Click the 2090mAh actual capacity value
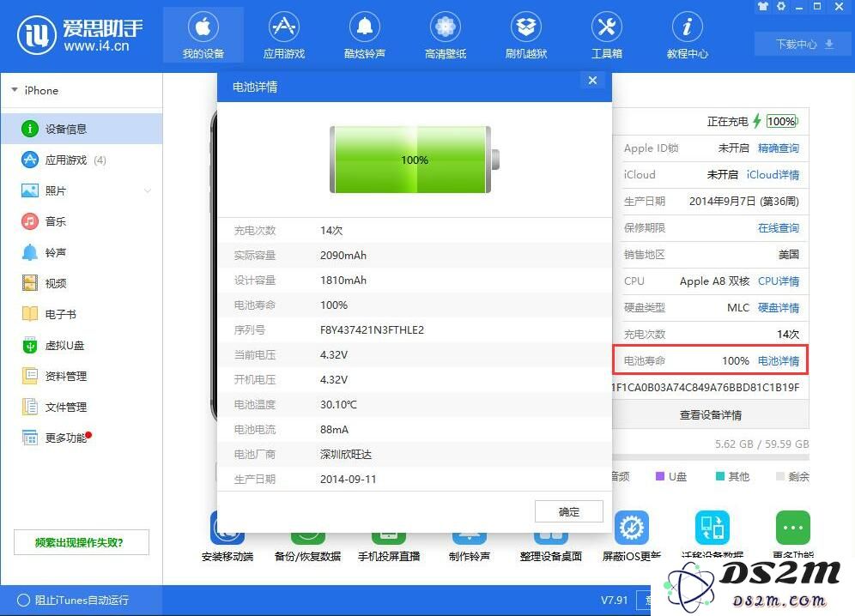 point(343,255)
